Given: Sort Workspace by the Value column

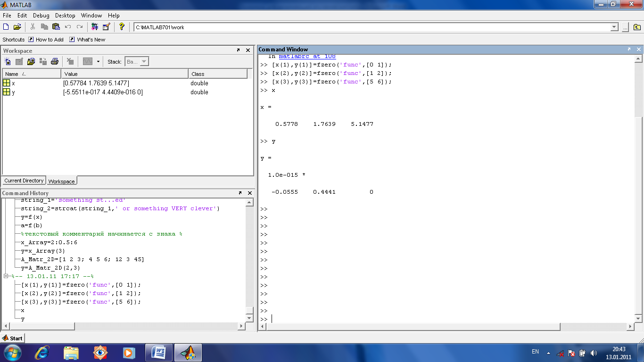Looking at the screenshot, I should 125,74.
